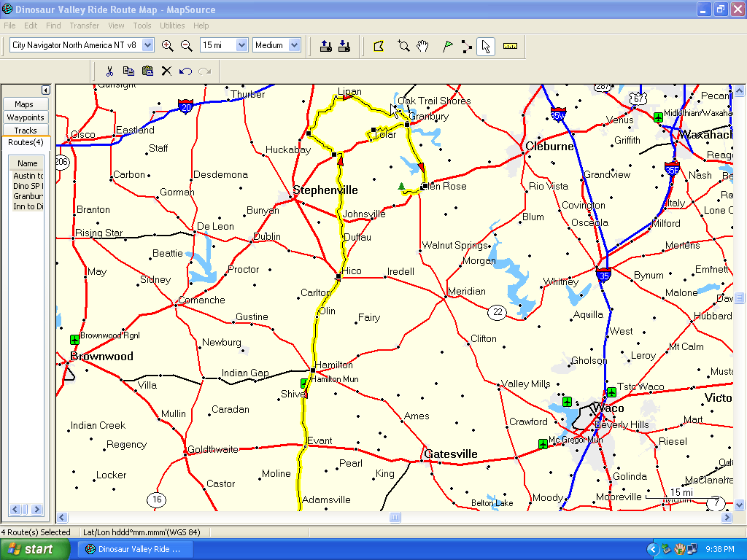This screenshot has width=747, height=560.
Task: Click the Name column header
Action: click(28, 163)
